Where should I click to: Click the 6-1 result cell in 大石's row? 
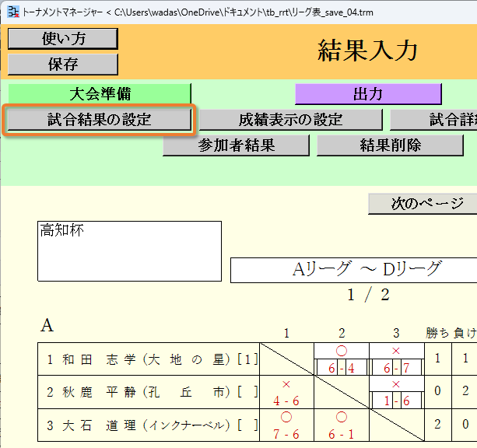pyautogui.click(x=342, y=434)
